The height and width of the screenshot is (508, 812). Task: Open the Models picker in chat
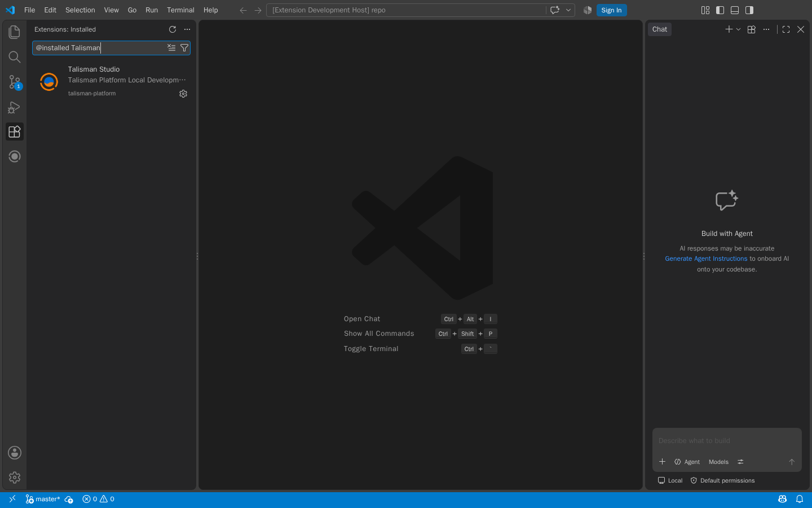pyautogui.click(x=718, y=462)
